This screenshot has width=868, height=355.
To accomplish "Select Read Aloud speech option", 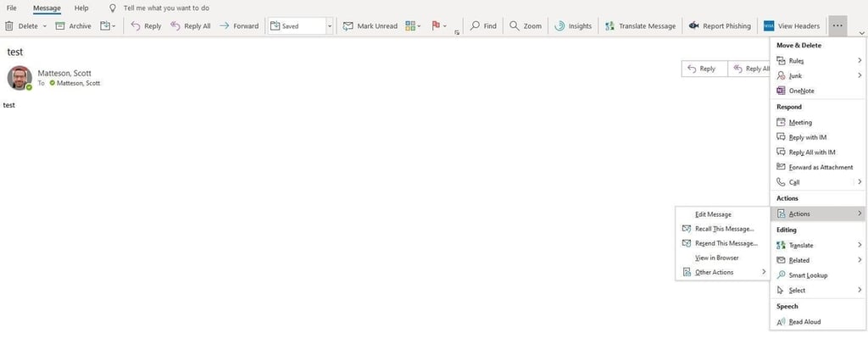I will pyautogui.click(x=804, y=322).
